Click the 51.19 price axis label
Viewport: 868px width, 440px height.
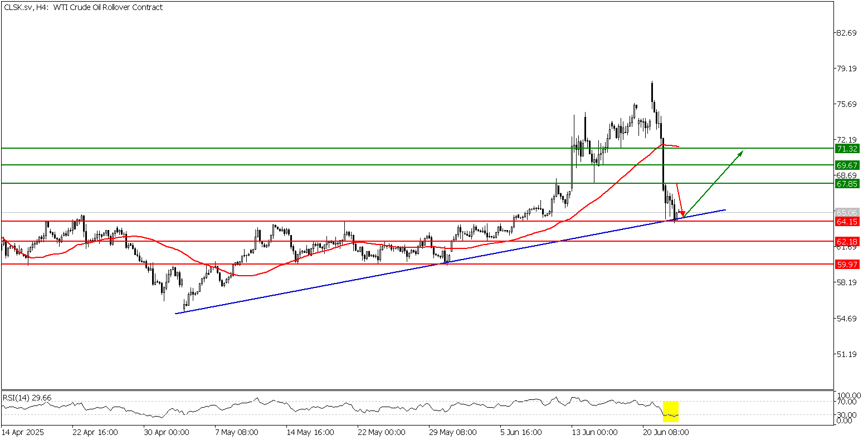(846, 354)
